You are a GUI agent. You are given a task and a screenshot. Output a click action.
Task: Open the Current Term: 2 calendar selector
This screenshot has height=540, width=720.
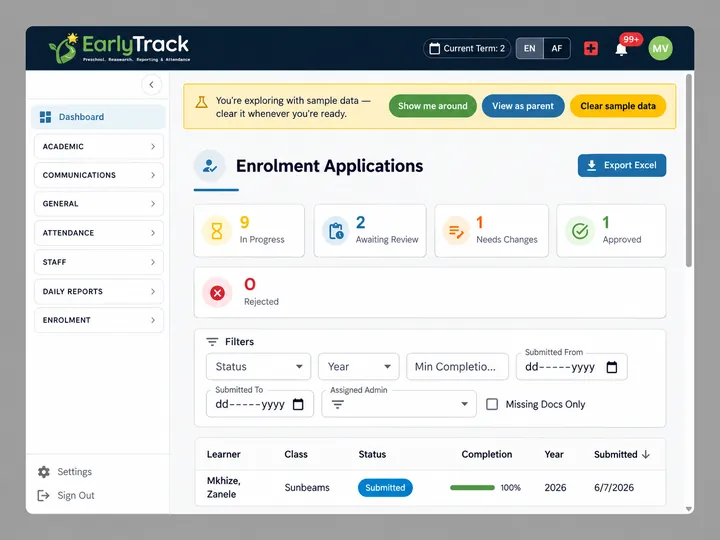467,48
